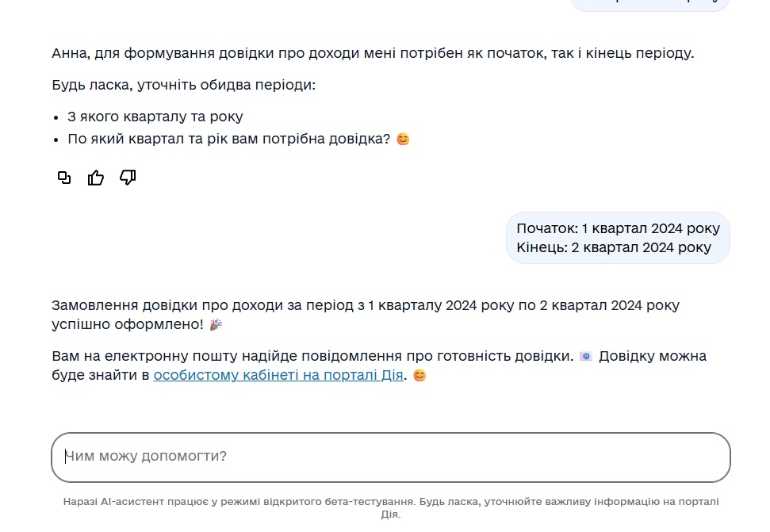Click the smiling emoji at the message end
Screen dimensions: 770x532
point(419,375)
